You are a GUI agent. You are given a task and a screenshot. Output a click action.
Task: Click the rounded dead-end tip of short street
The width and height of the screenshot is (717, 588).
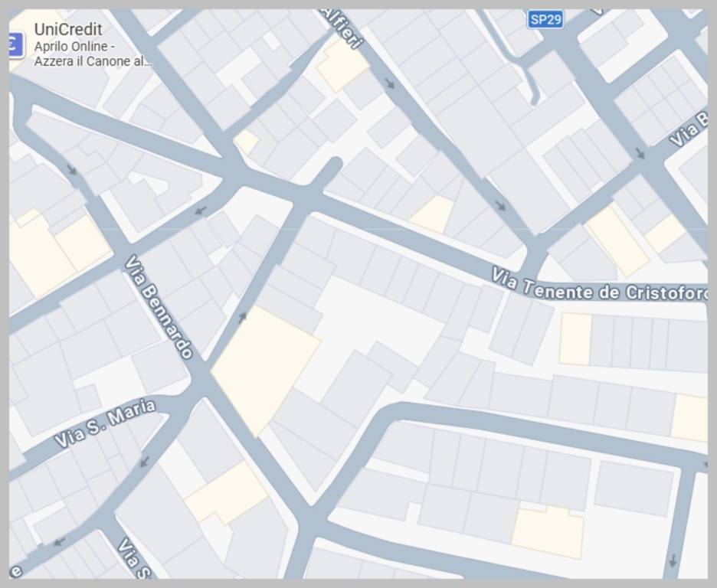pos(334,165)
